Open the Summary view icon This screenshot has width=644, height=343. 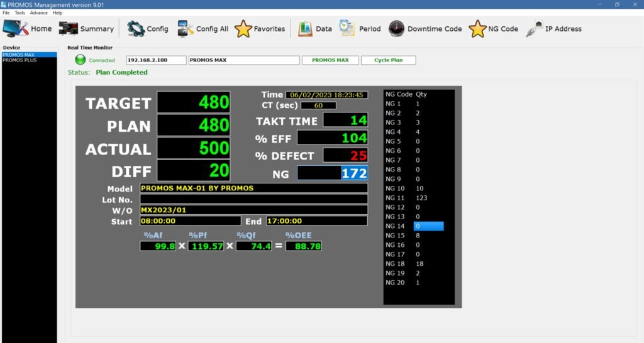pyautogui.click(x=68, y=29)
